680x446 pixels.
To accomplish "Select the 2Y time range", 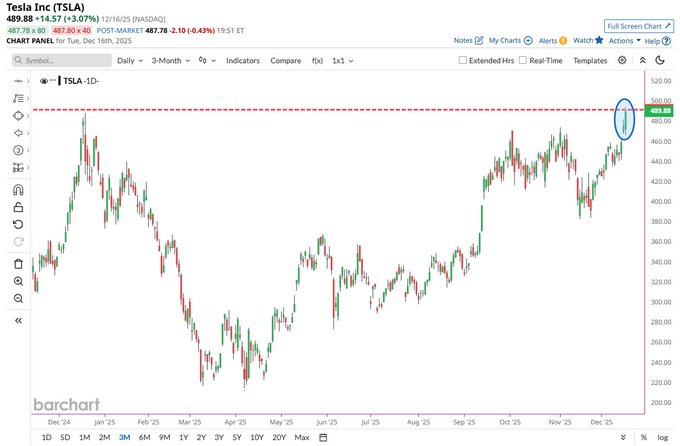I will pos(201,437).
